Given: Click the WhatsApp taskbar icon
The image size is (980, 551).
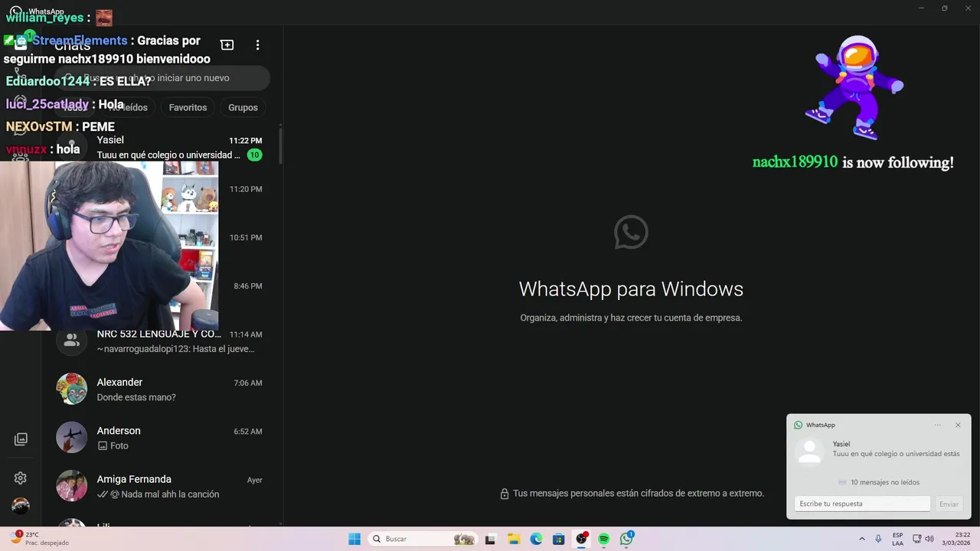Looking at the screenshot, I should click(x=627, y=539).
